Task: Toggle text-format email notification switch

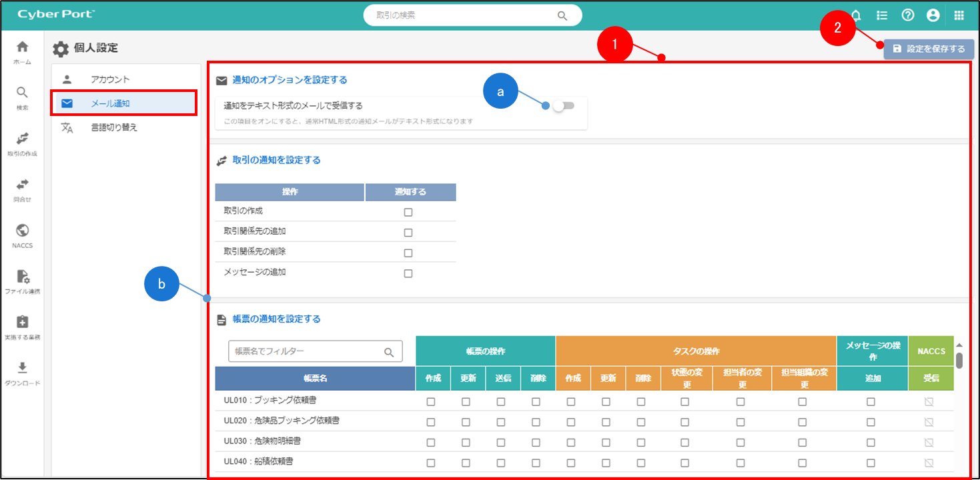Action: click(x=563, y=105)
